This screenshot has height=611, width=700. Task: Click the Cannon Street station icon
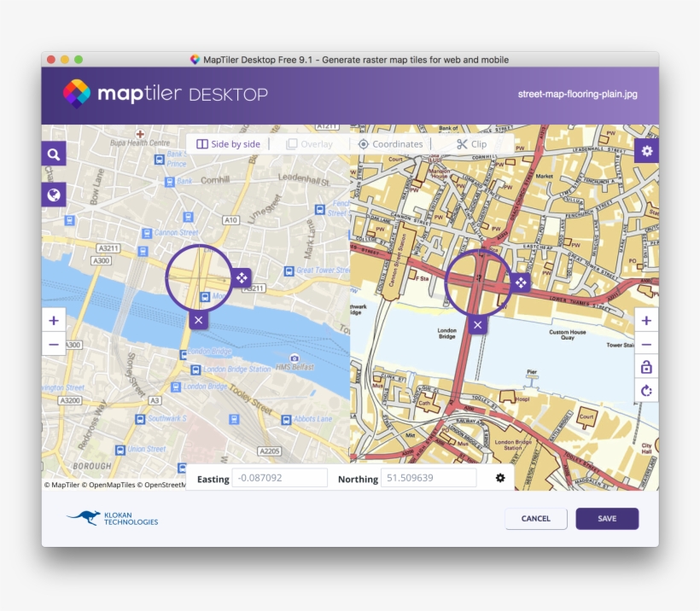(x=147, y=234)
